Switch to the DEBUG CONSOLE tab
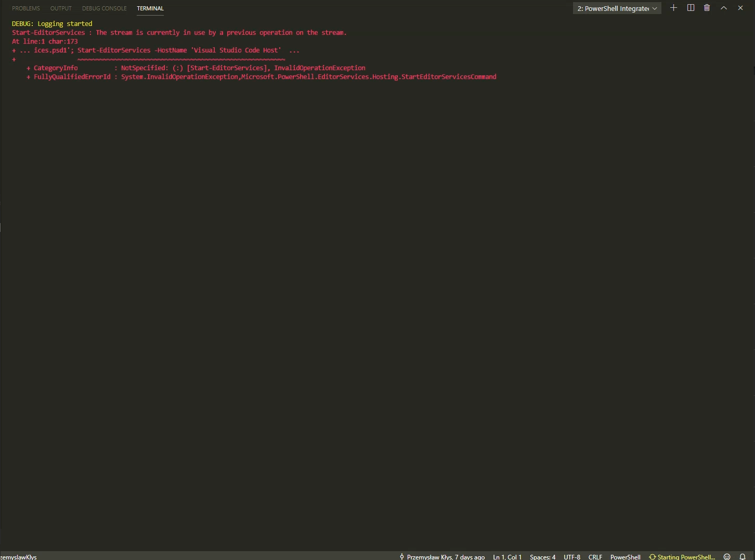Screen dimensions: 755x560 tap(105, 8)
